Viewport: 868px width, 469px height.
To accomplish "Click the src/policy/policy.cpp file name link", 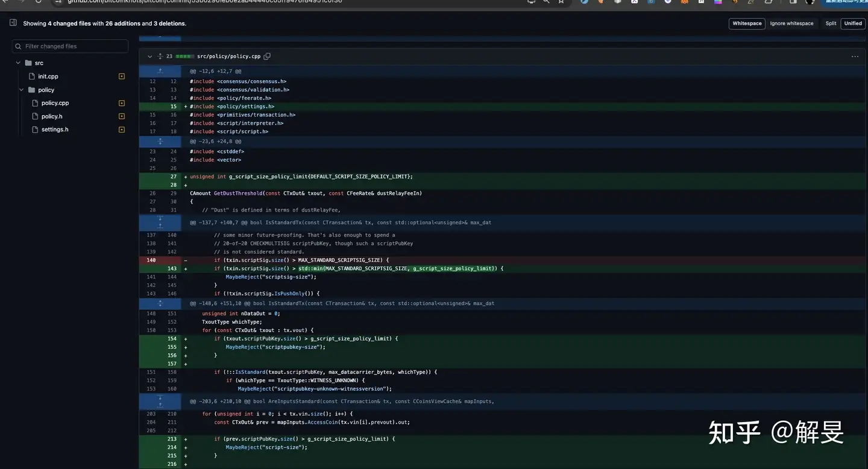I will 228,56.
